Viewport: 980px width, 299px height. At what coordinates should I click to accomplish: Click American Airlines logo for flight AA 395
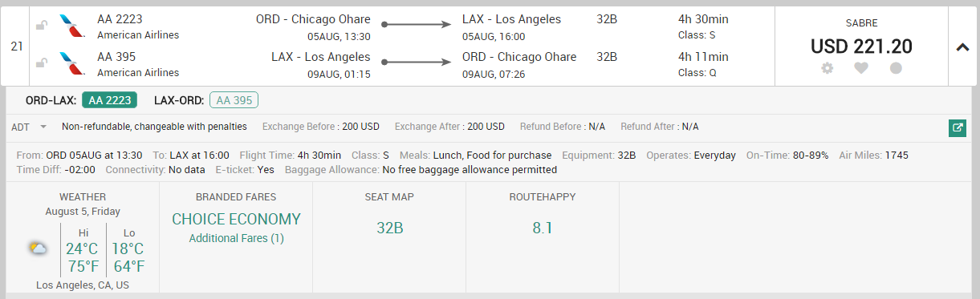(72, 64)
